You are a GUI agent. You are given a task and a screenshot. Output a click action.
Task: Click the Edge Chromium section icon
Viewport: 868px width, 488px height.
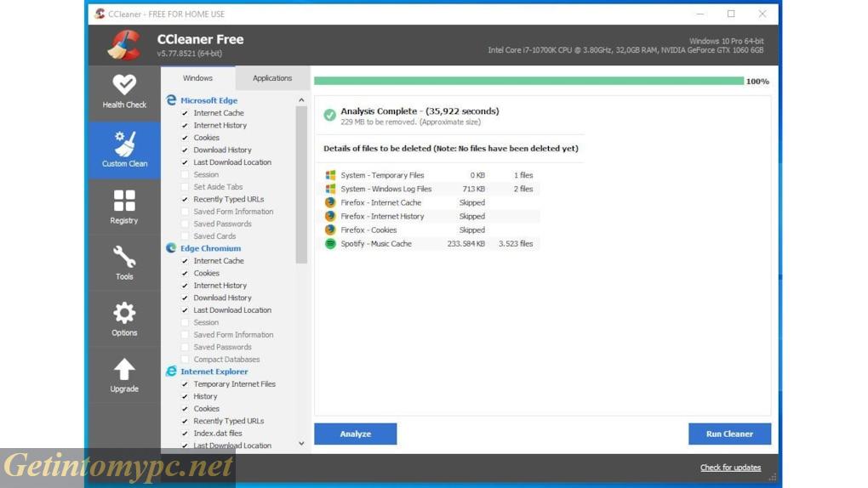coord(171,248)
